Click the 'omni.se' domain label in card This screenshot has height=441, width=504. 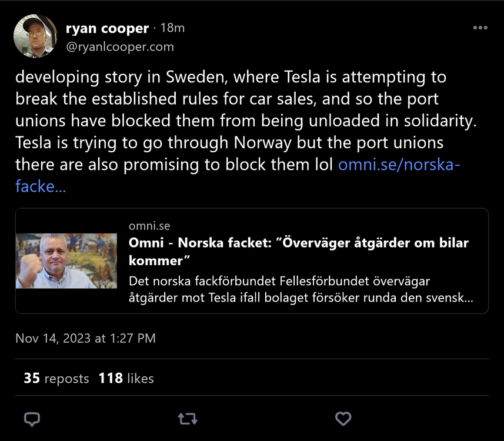click(x=149, y=226)
